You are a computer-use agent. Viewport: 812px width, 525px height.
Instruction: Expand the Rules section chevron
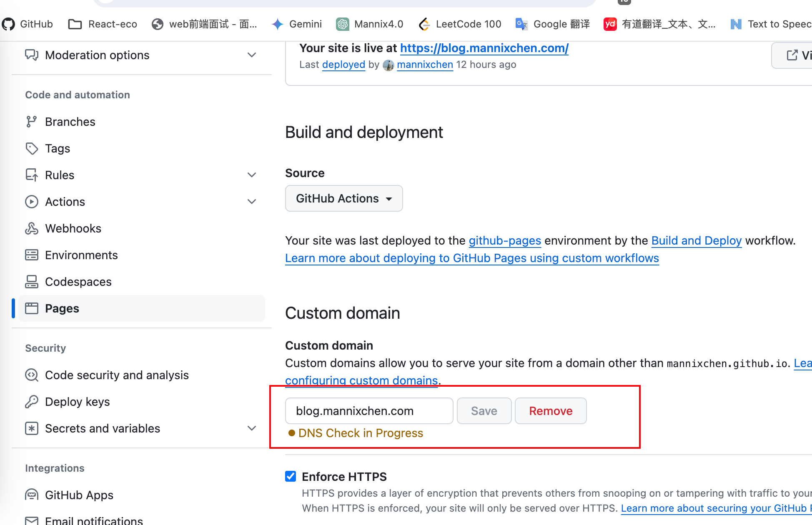[252, 175]
